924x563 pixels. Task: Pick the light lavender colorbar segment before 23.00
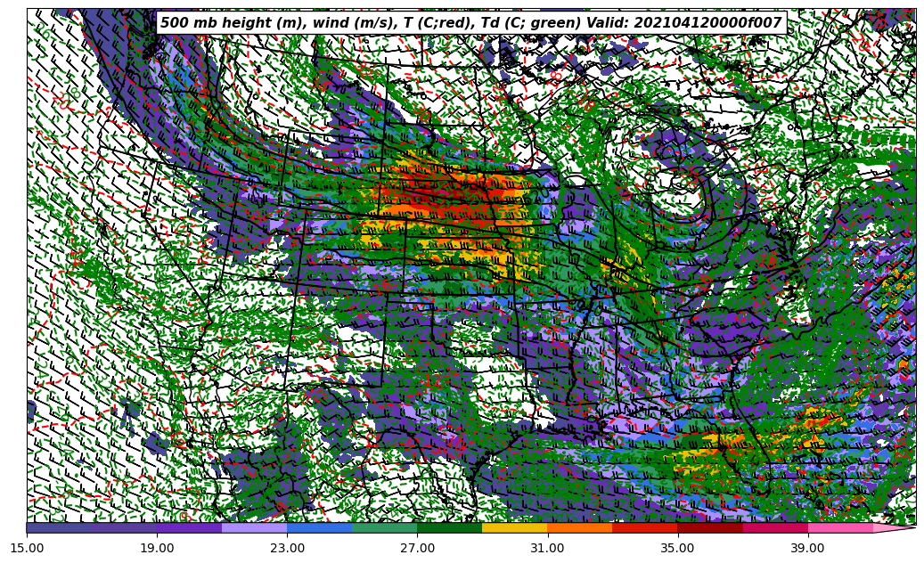pos(254,527)
